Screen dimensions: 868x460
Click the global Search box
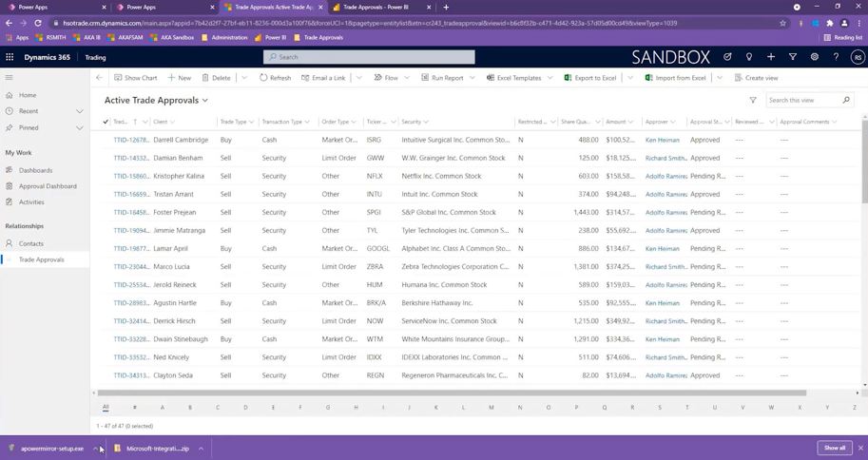(x=369, y=57)
